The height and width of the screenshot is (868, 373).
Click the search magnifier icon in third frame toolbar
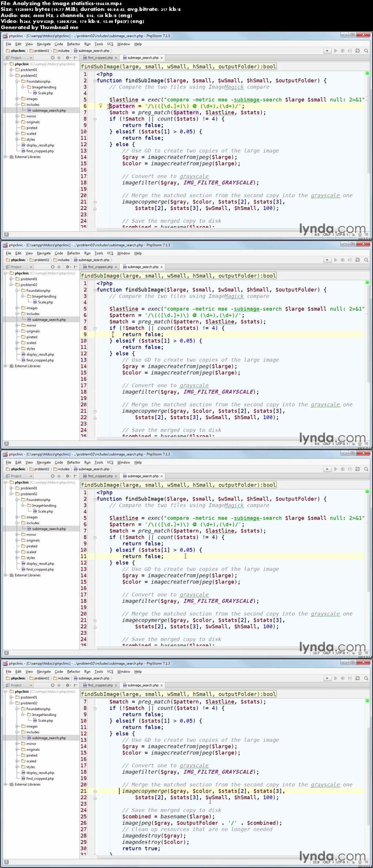tap(366, 469)
